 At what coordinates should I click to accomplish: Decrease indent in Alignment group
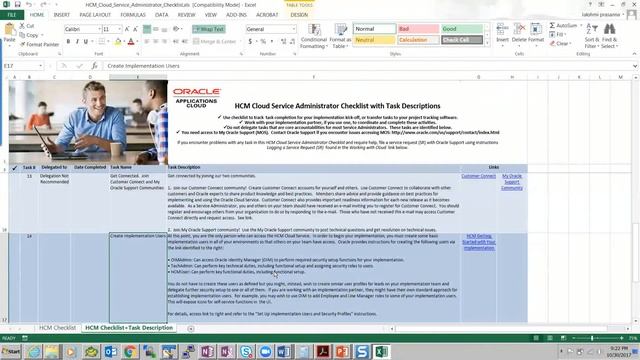pos(176,41)
